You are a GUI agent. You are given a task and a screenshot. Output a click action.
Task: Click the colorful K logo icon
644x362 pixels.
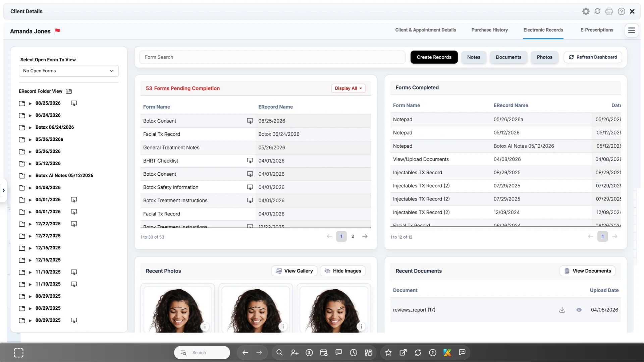click(x=447, y=353)
